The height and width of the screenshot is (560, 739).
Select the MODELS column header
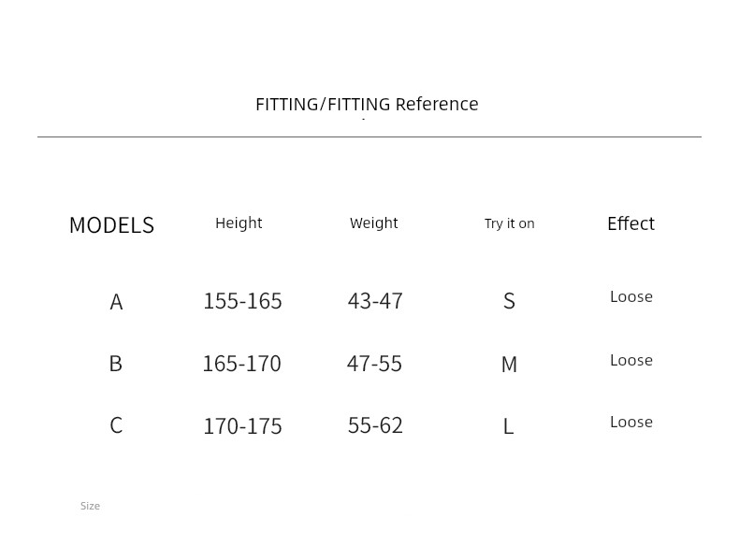[x=111, y=225]
